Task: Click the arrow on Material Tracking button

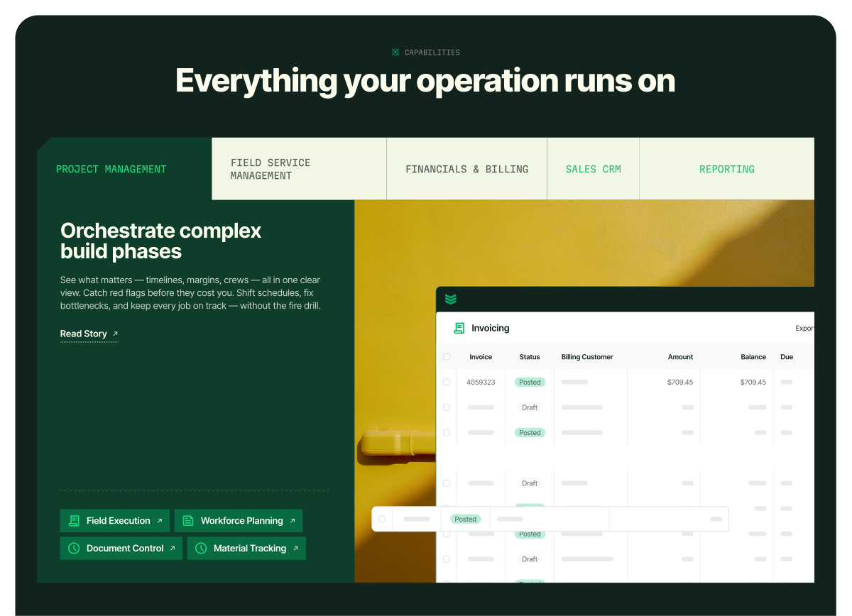Action: pyautogui.click(x=295, y=549)
